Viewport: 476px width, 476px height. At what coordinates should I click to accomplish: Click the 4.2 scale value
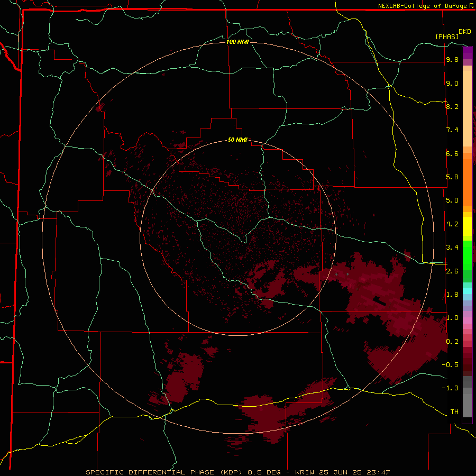[452, 224]
